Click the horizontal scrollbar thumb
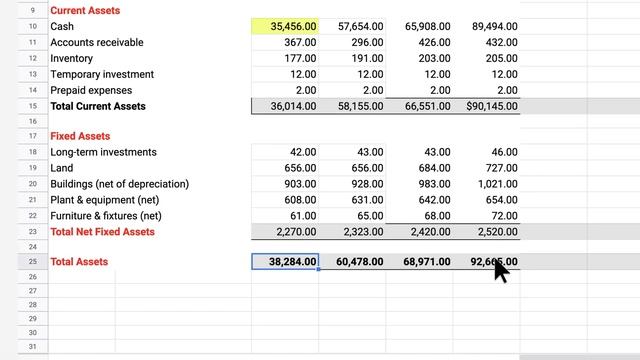 [x=580, y=357]
